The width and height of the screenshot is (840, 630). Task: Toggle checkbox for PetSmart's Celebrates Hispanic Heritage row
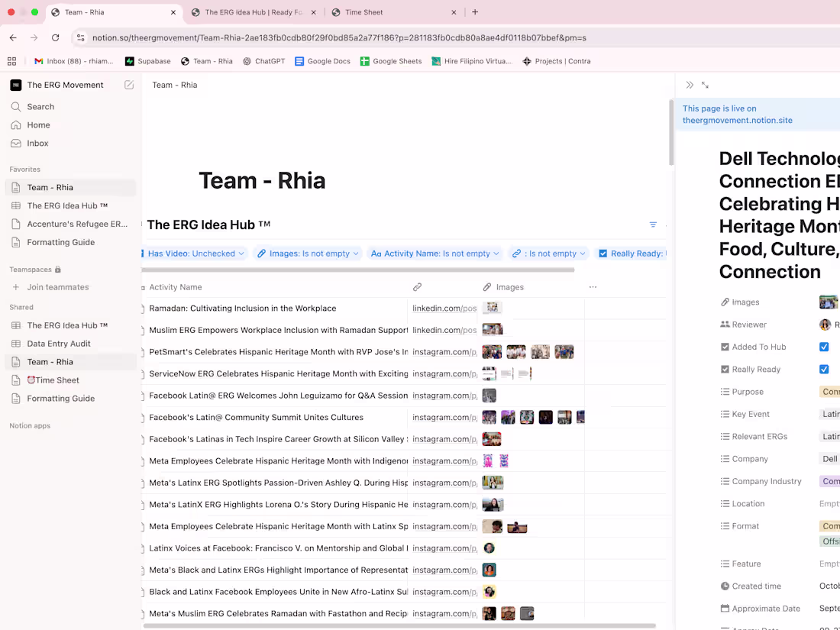(x=143, y=352)
